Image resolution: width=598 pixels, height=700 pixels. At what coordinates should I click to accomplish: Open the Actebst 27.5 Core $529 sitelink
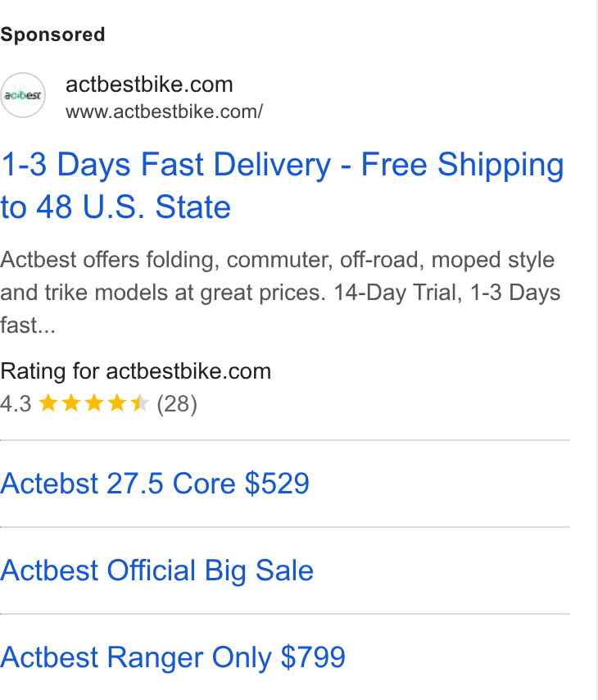[155, 484]
